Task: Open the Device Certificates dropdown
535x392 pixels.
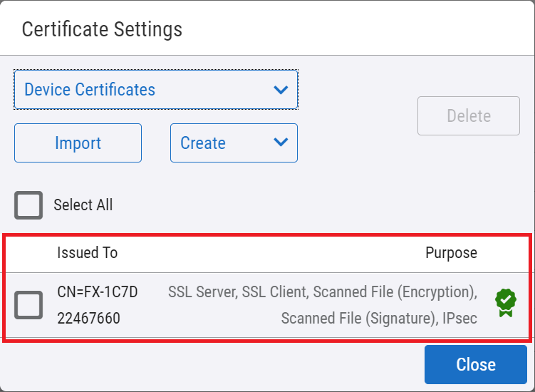Action: (x=155, y=90)
